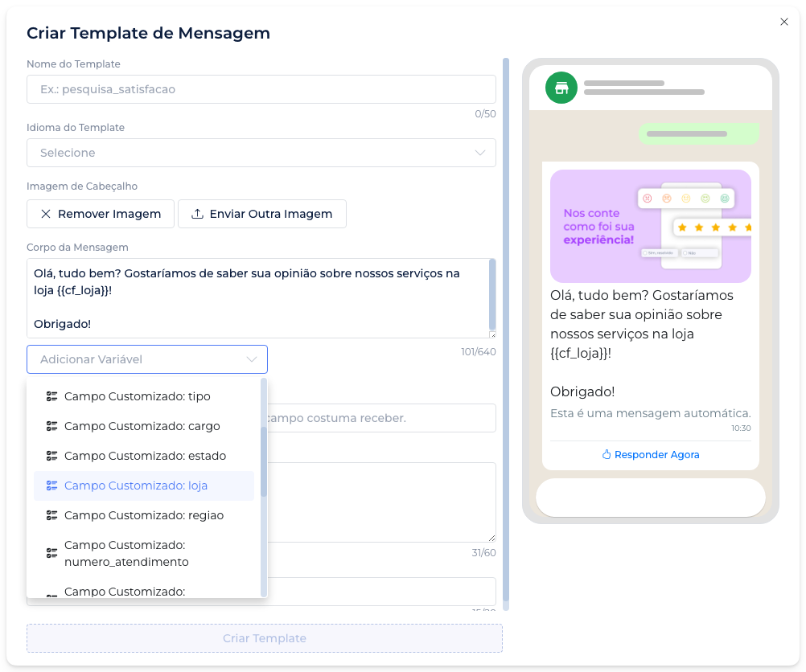The image size is (806, 672).
Task: Click the list icon beside 'Campo Customizado: tipo'
Action: pyautogui.click(x=52, y=396)
